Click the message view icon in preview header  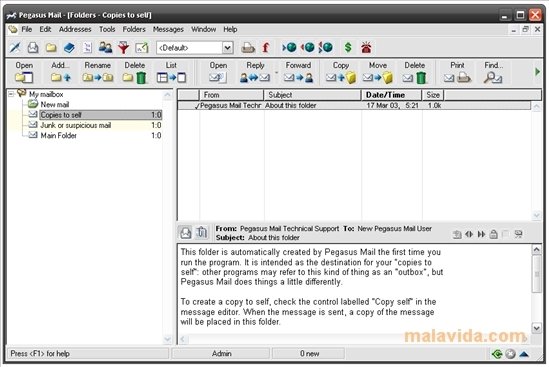click(x=186, y=233)
